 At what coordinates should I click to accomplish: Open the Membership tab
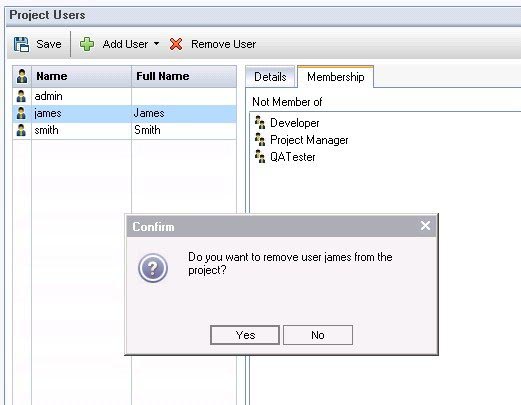[335, 77]
